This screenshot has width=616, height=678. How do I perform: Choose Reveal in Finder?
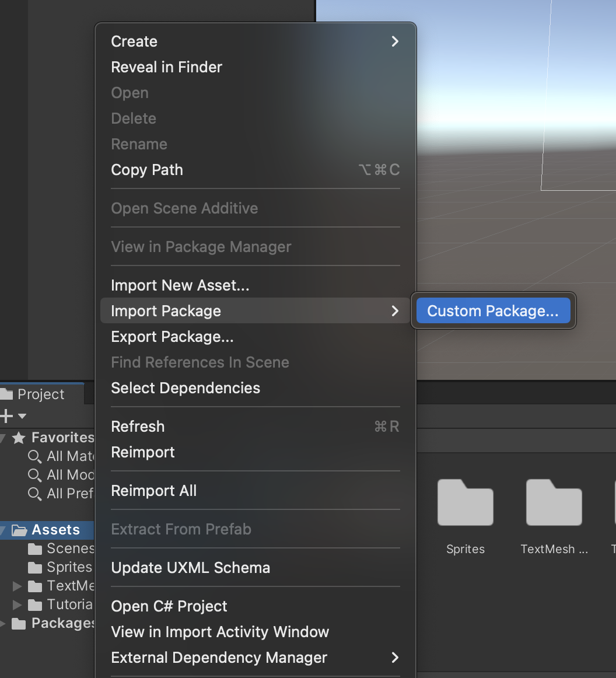click(x=255, y=67)
